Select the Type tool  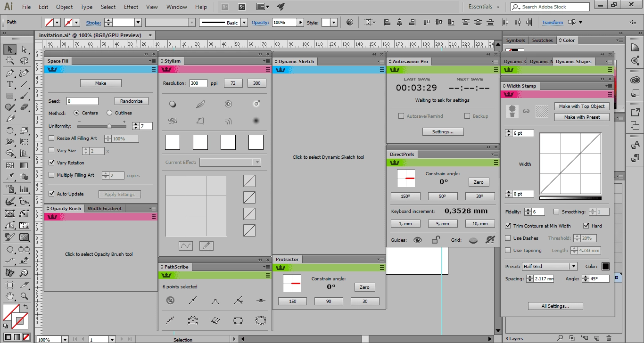click(x=10, y=84)
